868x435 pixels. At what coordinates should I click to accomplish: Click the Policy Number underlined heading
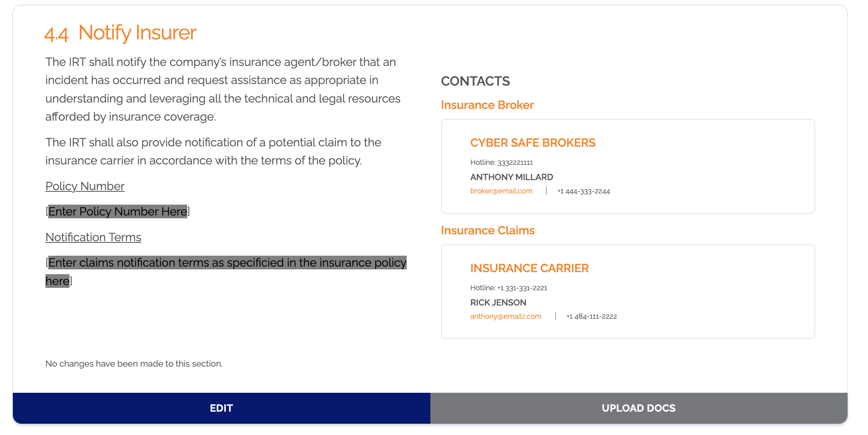coord(85,186)
